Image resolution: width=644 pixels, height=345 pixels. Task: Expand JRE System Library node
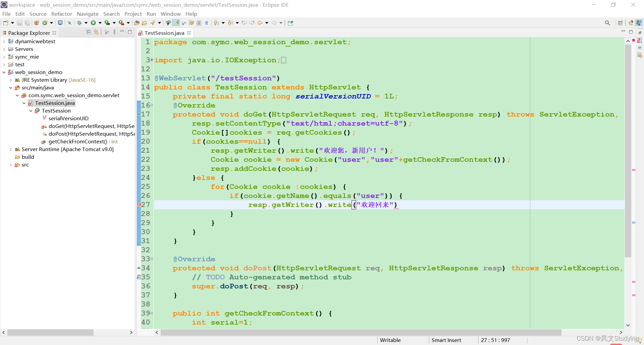[11, 80]
